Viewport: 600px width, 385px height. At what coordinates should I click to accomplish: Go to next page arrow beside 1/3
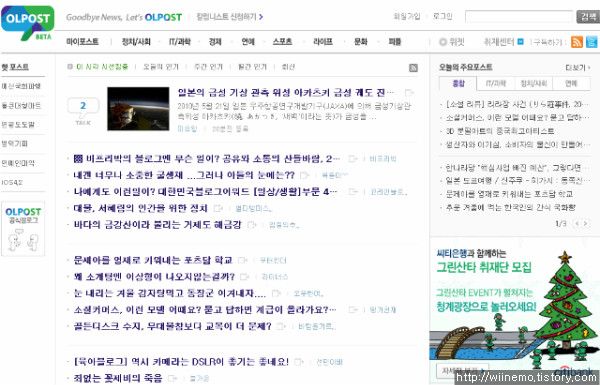[585, 223]
